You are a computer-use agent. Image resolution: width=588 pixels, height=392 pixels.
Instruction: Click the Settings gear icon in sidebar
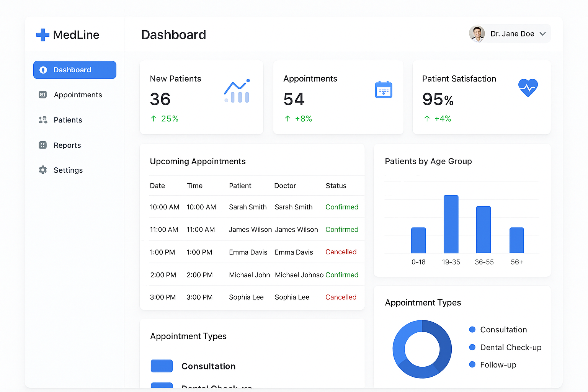(43, 170)
